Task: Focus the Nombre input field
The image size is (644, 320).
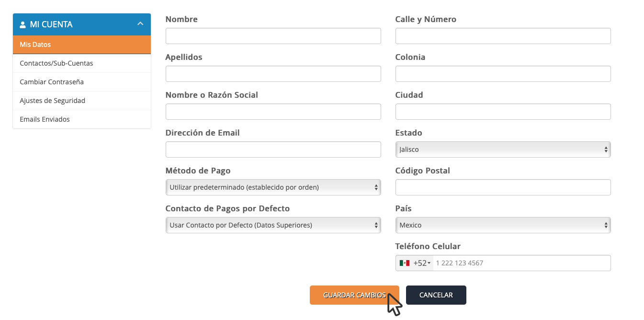Action: point(273,36)
